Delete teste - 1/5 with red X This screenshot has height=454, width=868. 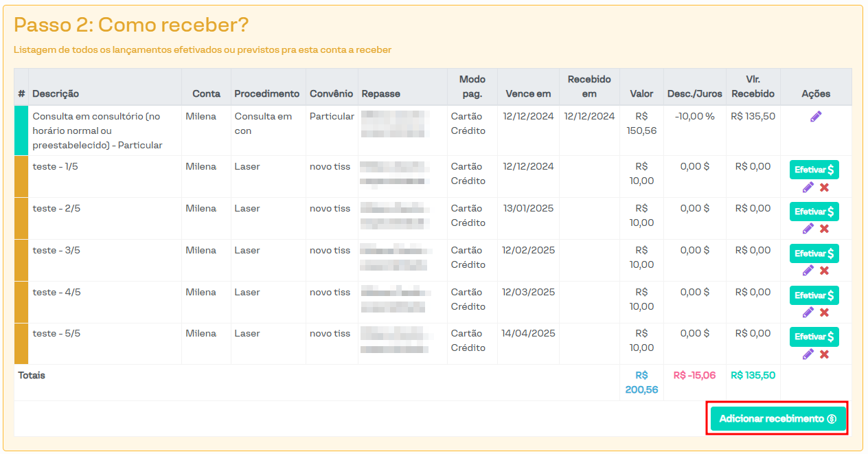pyautogui.click(x=824, y=188)
